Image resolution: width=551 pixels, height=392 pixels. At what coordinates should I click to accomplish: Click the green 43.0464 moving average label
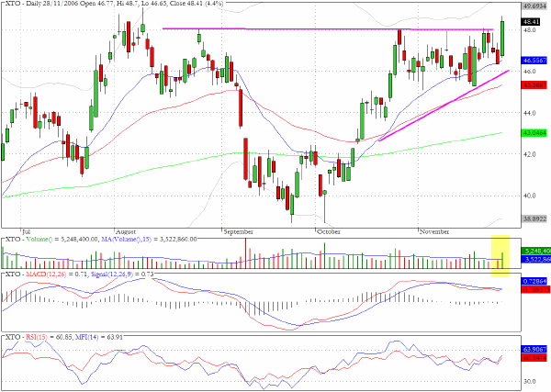pos(534,133)
